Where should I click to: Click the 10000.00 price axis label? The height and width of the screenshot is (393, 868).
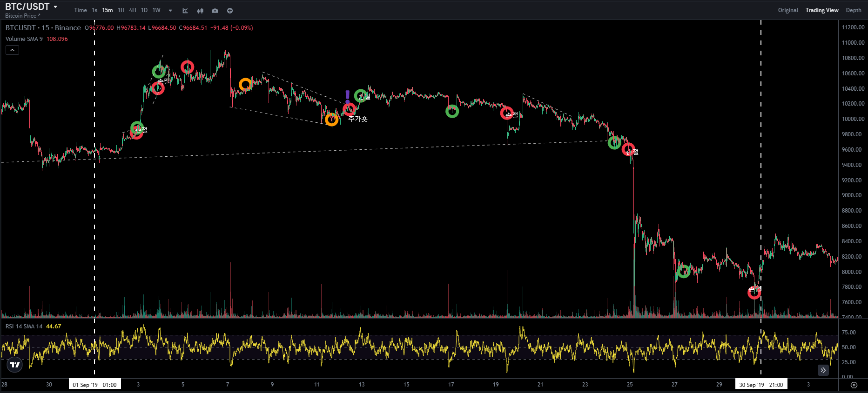(x=853, y=119)
